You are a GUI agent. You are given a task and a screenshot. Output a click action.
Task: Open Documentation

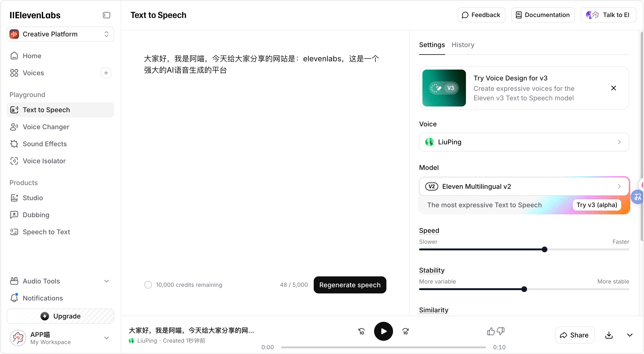pos(543,15)
